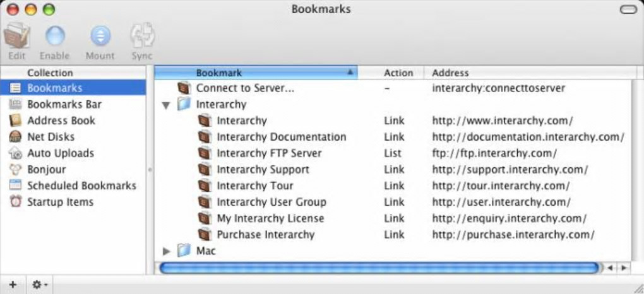The height and width of the screenshot is (294, 644).
Task: Click the Link action of Purchase Interarchy
Action: 394,235
